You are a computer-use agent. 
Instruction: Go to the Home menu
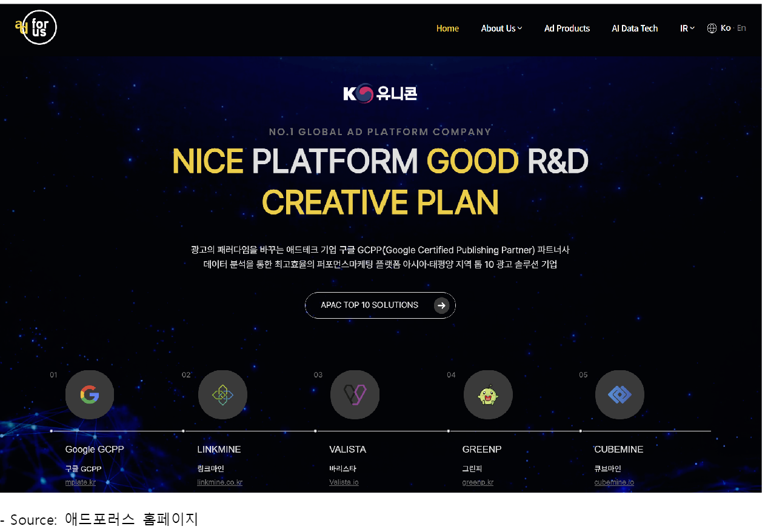point(447,28)
